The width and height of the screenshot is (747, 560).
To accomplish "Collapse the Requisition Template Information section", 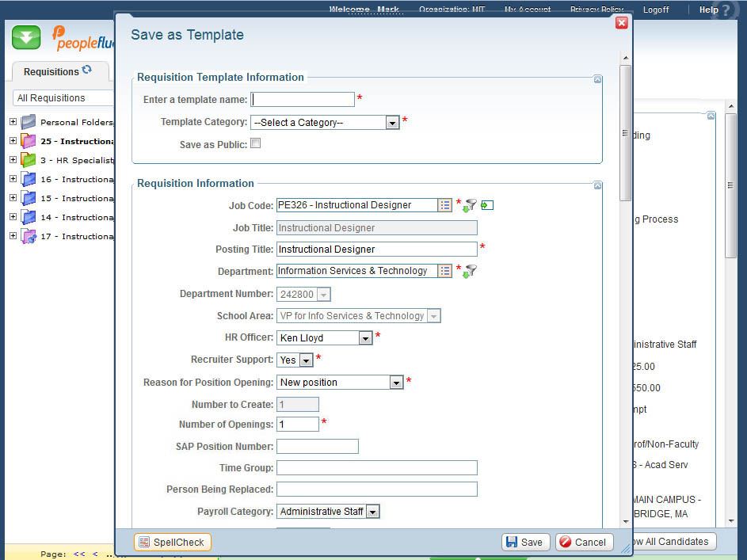I will click(597, 79).
